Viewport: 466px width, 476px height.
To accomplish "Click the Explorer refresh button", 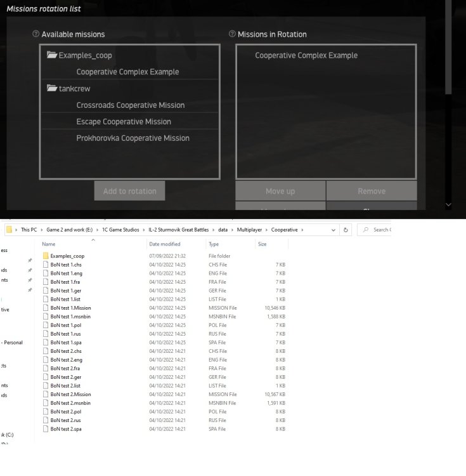I will 346,230.
